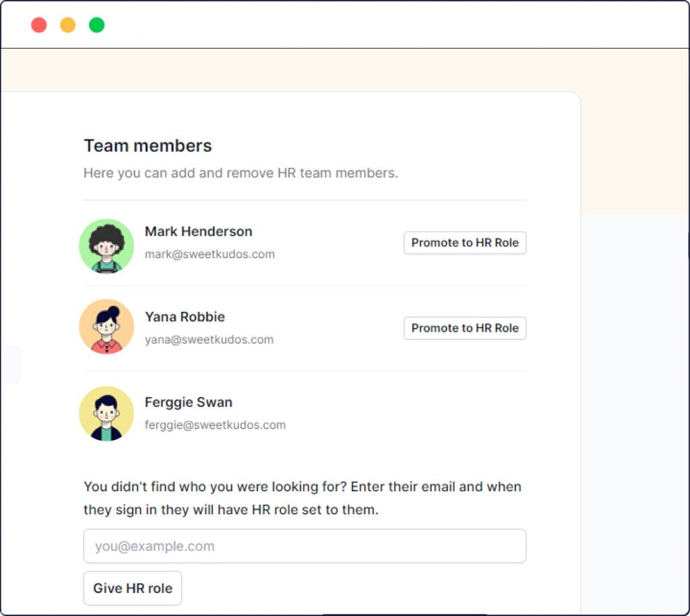Click Ferggie Swan's yellow avatar
This screenshot has width=690, height=616.
click(x=106, y=413)
